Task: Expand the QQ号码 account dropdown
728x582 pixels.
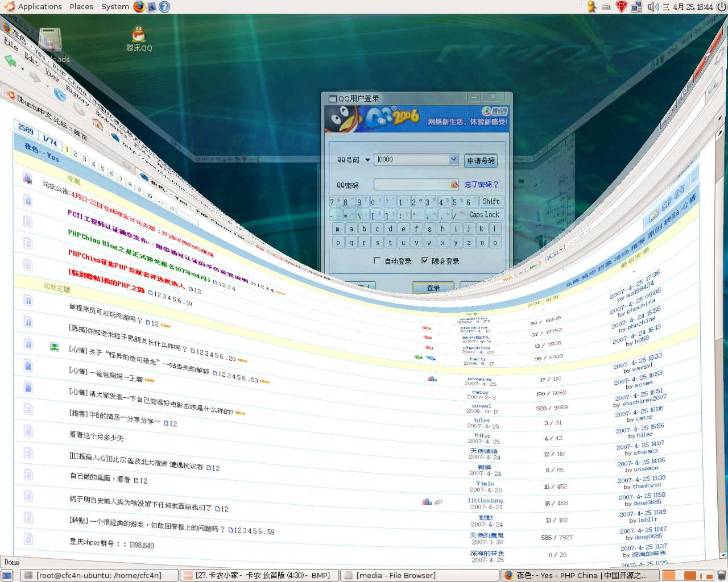Action: (x=453, y=160)
